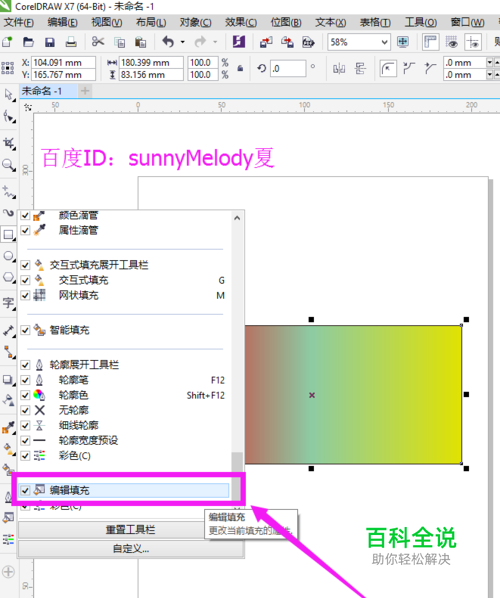Image resolution: width=500 pixels, height=598 pixels.
Task: Open the Search Content purple icon
Action: (239, 41)
